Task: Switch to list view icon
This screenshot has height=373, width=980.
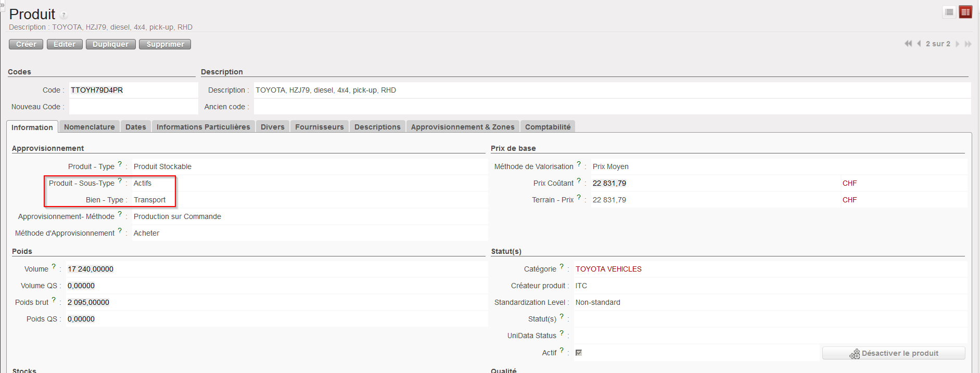Action: pos(949,12)
